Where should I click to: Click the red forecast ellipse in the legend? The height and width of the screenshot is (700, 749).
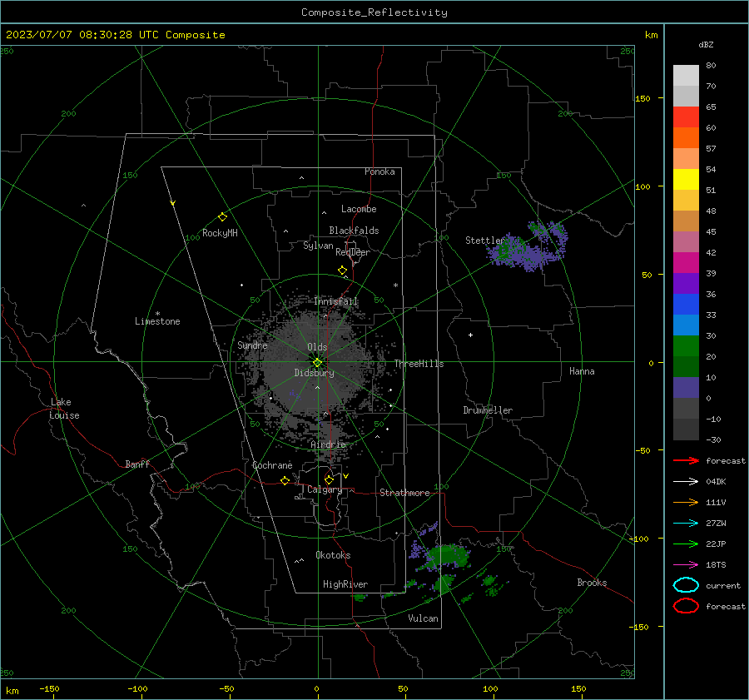point(686,606)
